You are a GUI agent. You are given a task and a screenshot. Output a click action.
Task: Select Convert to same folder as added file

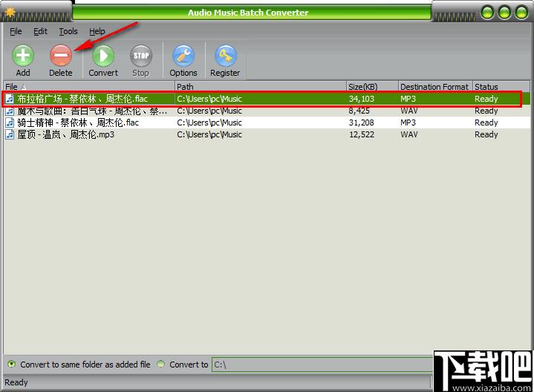11,364
